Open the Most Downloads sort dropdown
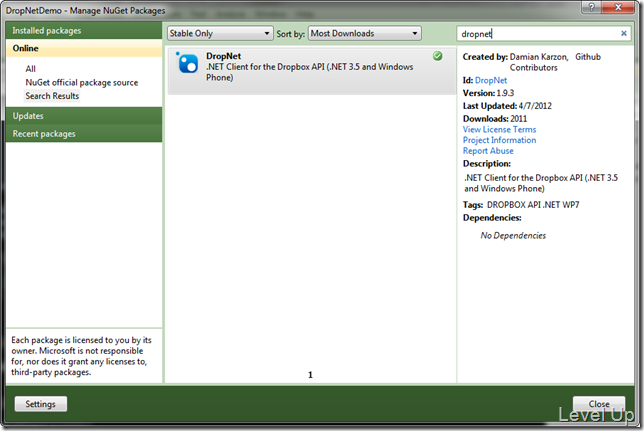The width and height of the screenshot is (644, 431). (x=365, y=33)
